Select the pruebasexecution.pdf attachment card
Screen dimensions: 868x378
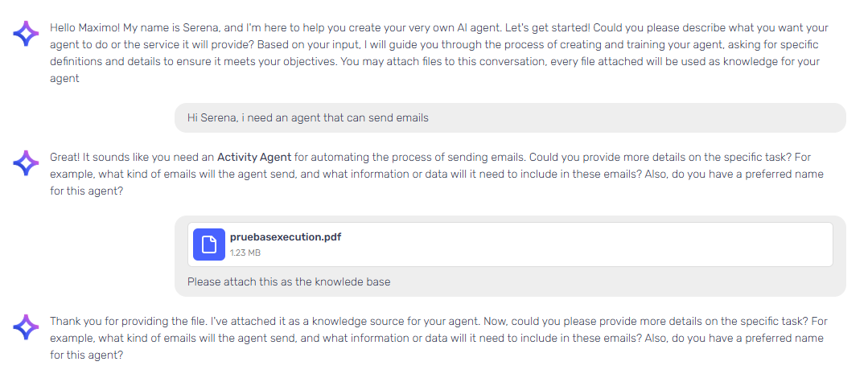point(510,244)
